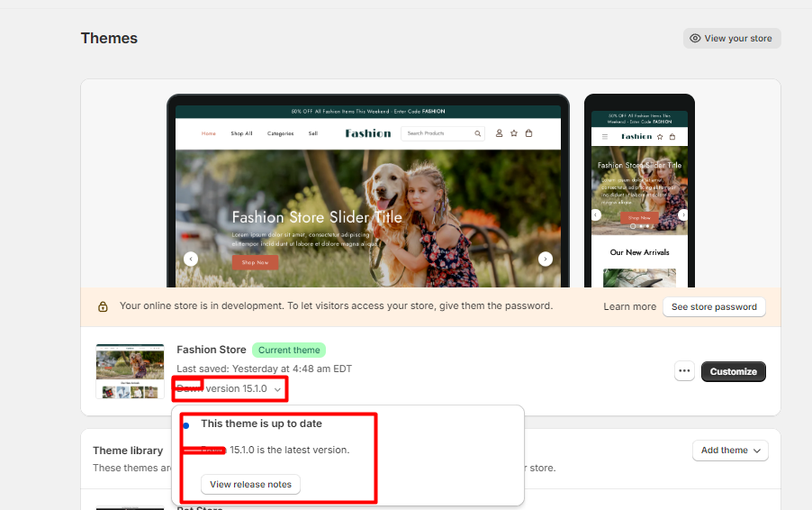The image size is (812, 510).
Task: Click See store password button
Action: (714, 307)
